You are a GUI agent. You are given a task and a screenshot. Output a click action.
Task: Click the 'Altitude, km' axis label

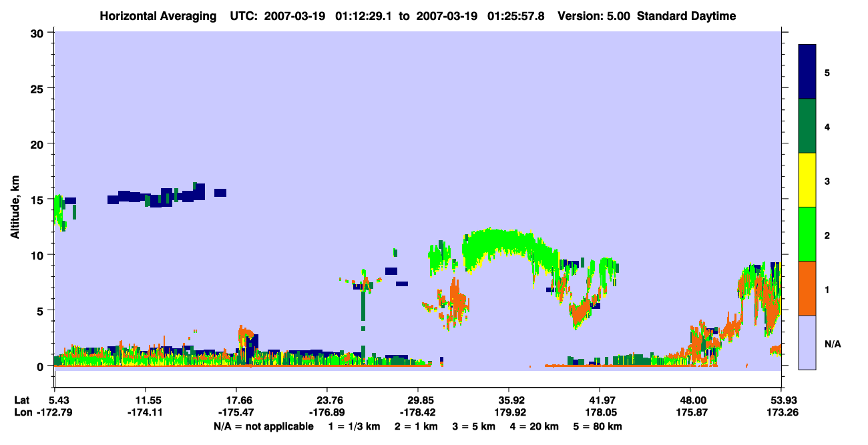point(14,207)
